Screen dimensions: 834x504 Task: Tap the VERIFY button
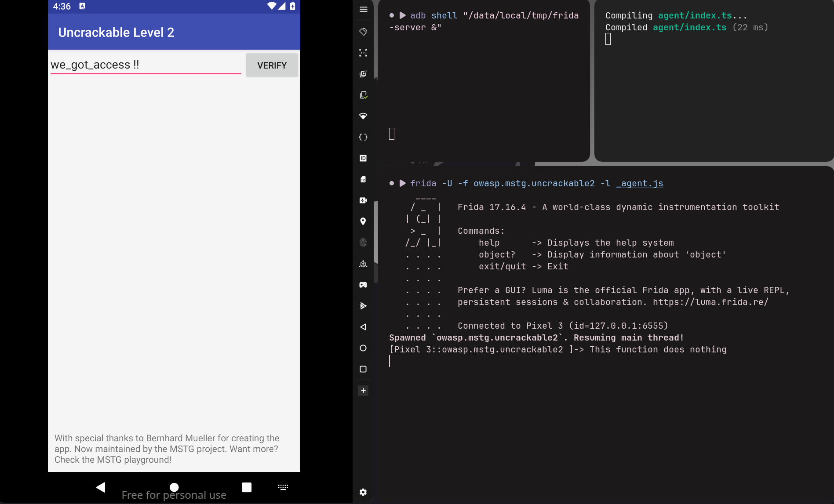point(272,65)
